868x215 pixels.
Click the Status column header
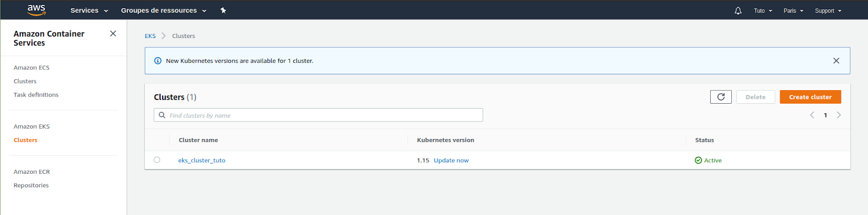pos(704,140)
